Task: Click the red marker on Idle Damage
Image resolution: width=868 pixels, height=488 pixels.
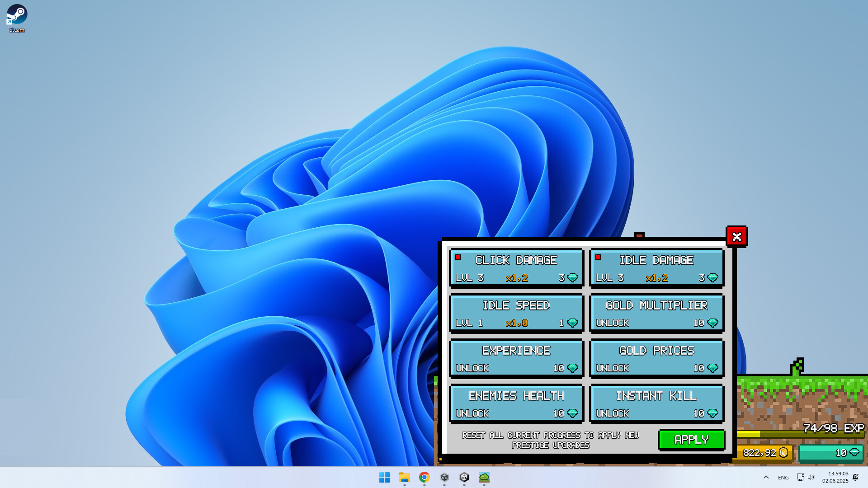Action: (x=598, y=258)
